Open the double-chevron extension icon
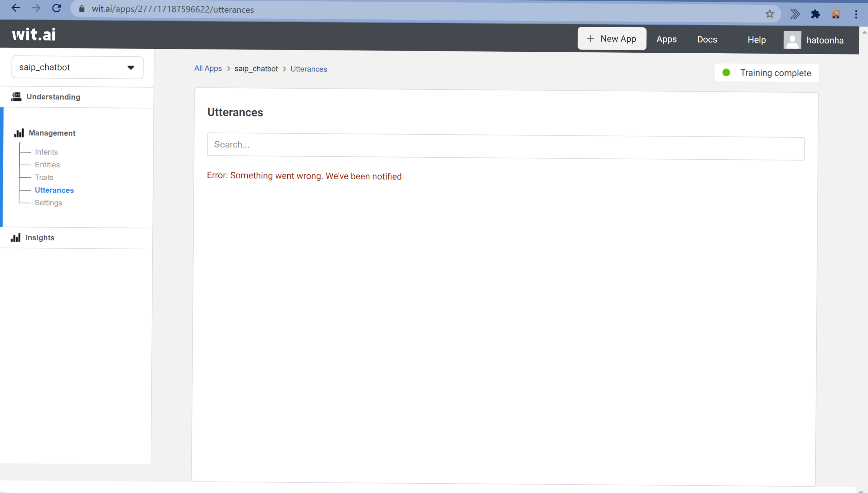Viewport: 868px width, 493px height. tap(795, 14)
